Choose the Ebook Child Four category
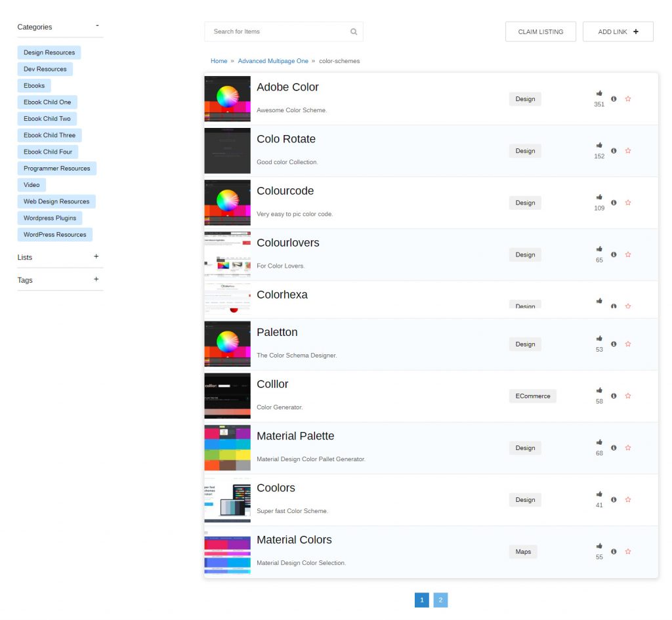 48,152
